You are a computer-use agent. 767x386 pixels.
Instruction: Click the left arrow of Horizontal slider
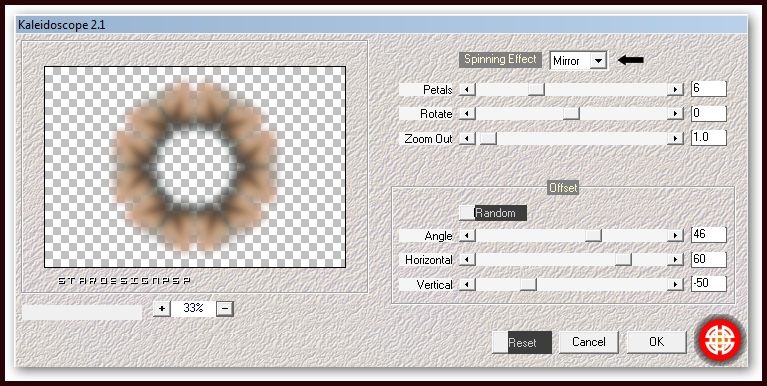tap(467, 260)
